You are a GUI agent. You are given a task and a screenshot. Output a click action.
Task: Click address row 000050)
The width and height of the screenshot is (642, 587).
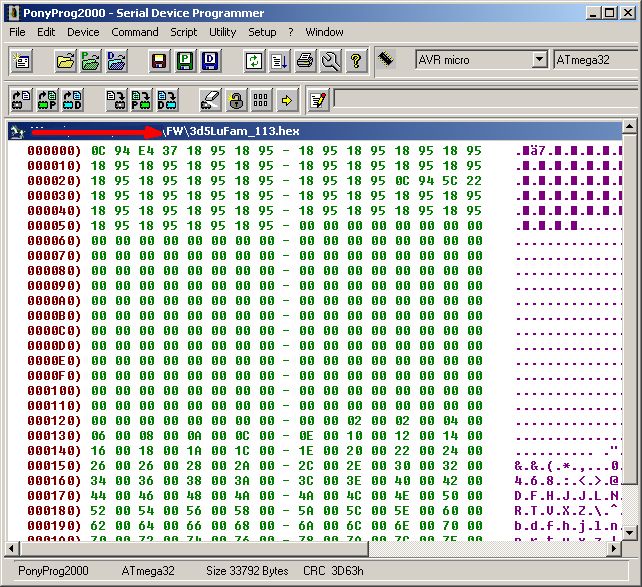[54, 226]
